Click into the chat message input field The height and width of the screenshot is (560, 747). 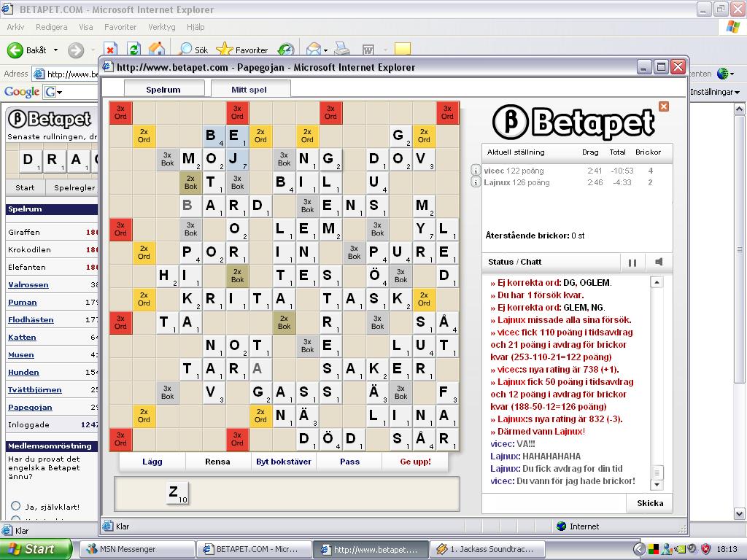click(x=554, y=503)
